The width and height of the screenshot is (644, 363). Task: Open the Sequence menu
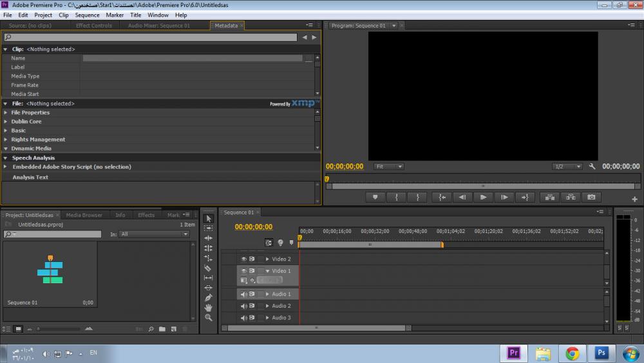[x=87, y=15]
